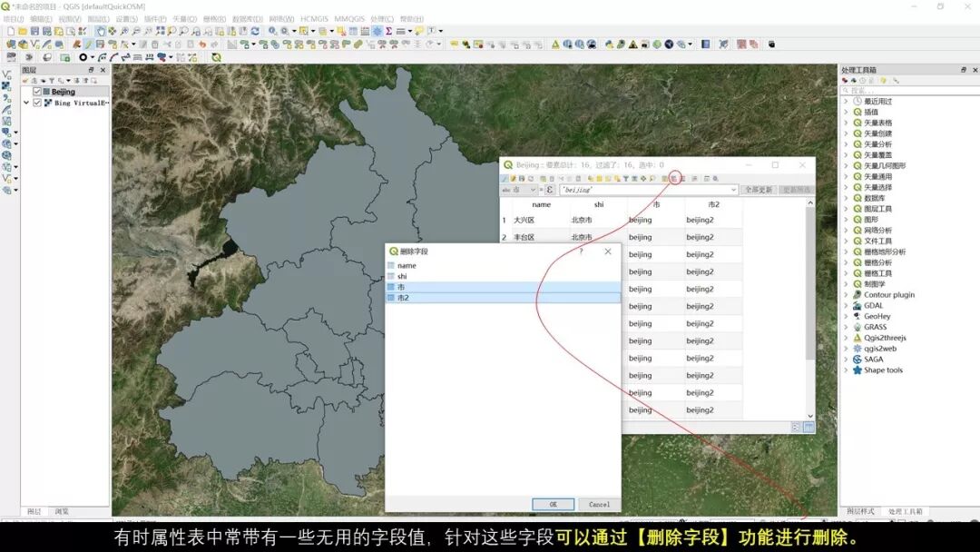The height and width of the screenshot is (552, 980).
Task: Open the 处理(C) menu
Action: (382, 19)
